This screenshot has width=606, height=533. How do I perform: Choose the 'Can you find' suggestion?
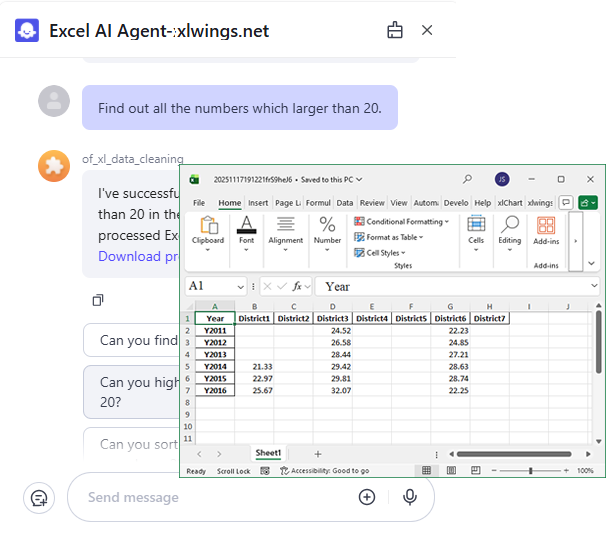[131, 340]
